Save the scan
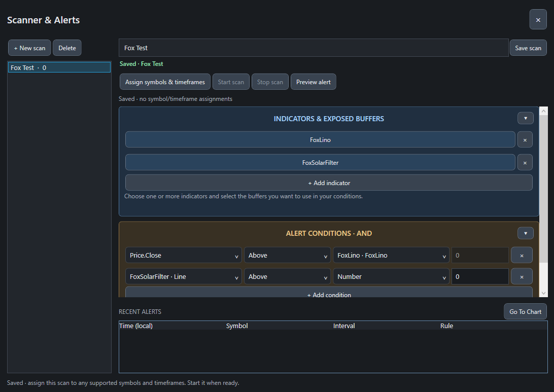 528,48
